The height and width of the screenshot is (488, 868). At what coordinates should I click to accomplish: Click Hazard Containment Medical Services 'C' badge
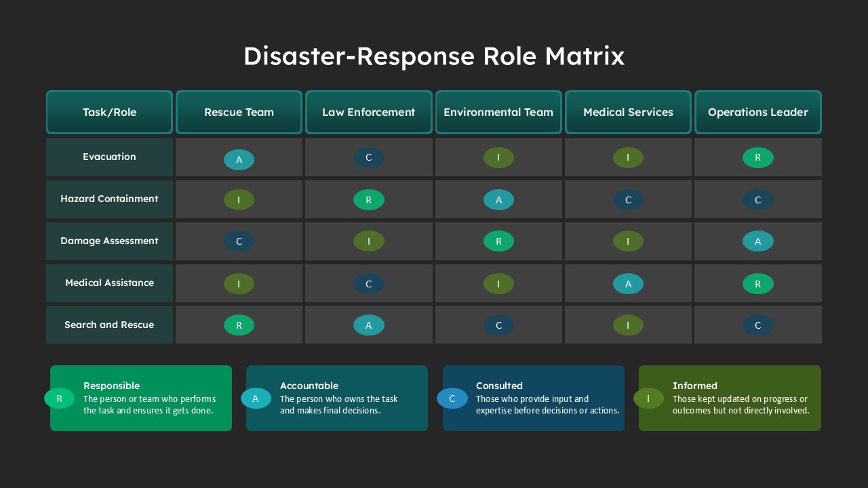coord(628,200)
